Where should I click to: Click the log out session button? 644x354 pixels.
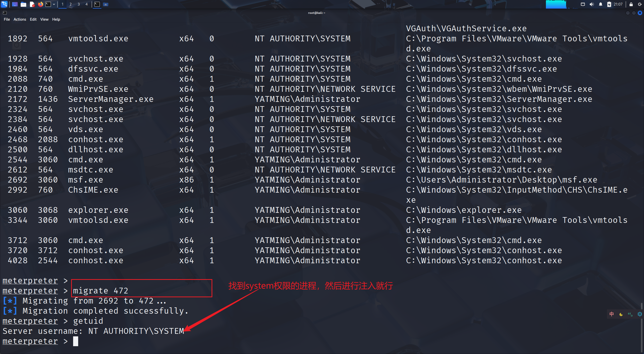pos(640,4)
